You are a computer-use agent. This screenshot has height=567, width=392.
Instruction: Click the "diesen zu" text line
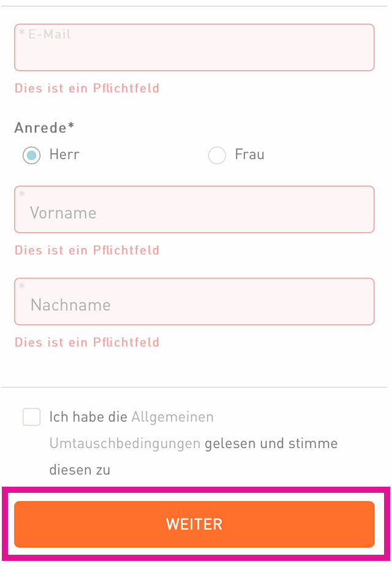[x=80, y=470]
